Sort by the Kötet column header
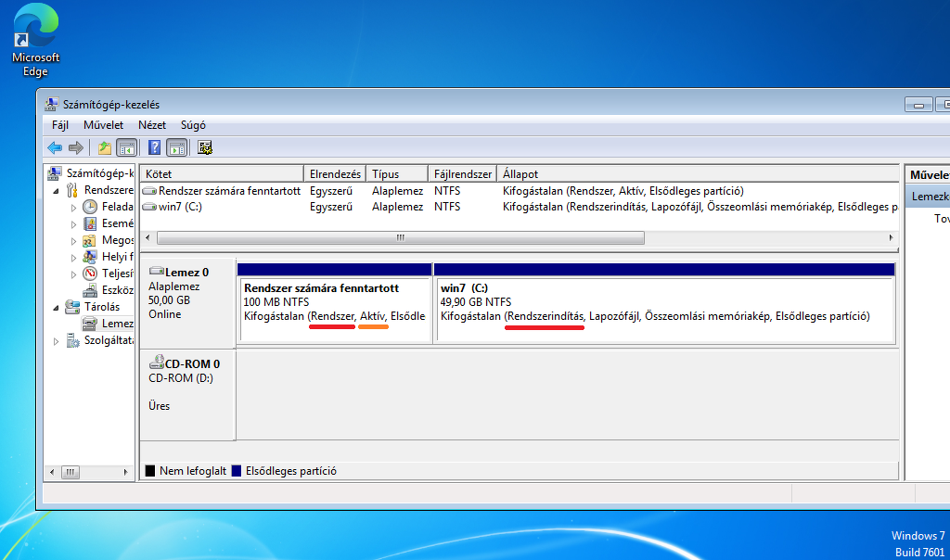The image size is (950, 560). pyautogui.click(x=222, y=173)
